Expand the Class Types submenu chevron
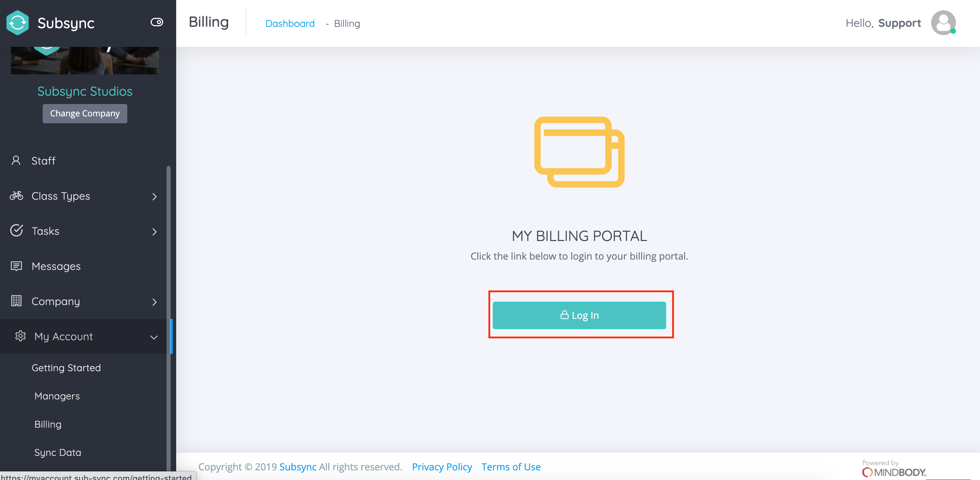980x480 pixels. [154, 196]
